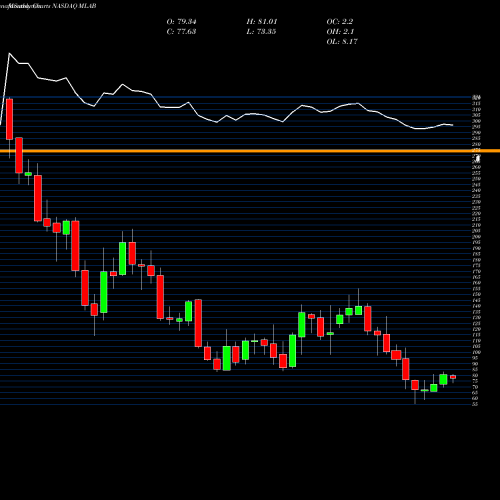Click the 55 label on price axis
Image resolution: width=500 pixels, height=500 pixels.
click(x=475, y=404)
